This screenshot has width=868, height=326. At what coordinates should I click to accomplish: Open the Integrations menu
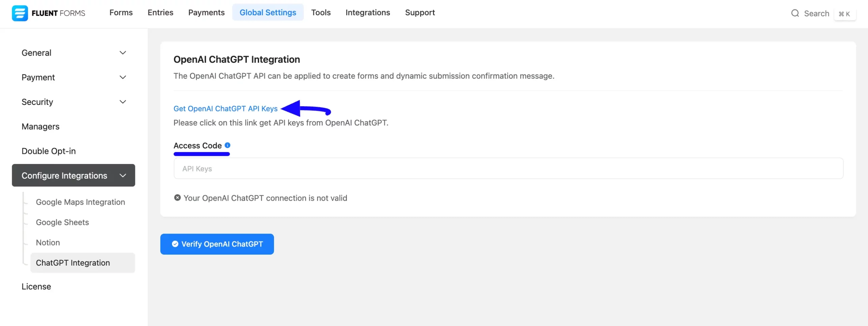point(368,13)
